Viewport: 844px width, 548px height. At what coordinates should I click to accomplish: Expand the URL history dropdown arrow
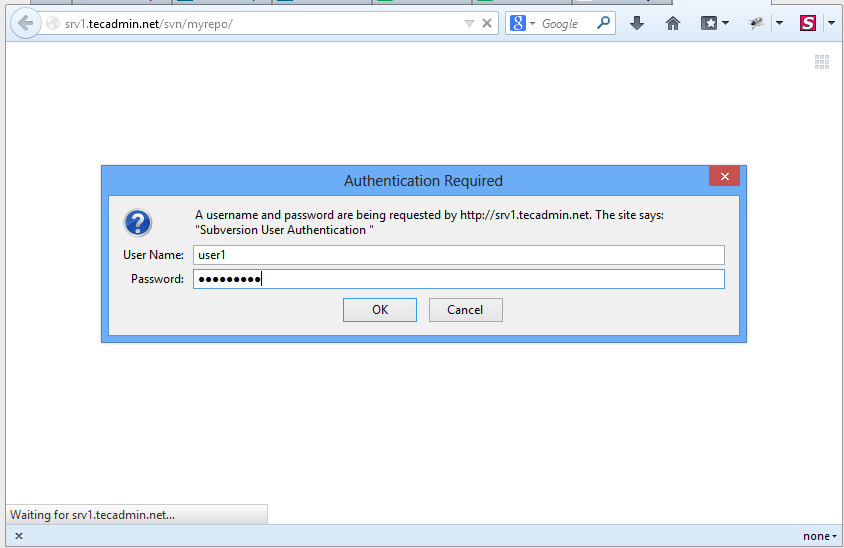click(469, 23)
